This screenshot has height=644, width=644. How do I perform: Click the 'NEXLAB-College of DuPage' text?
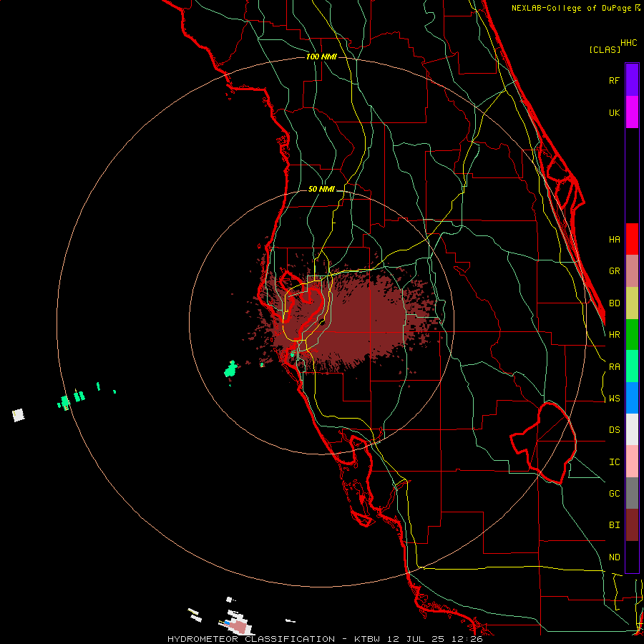coord(571,8)
